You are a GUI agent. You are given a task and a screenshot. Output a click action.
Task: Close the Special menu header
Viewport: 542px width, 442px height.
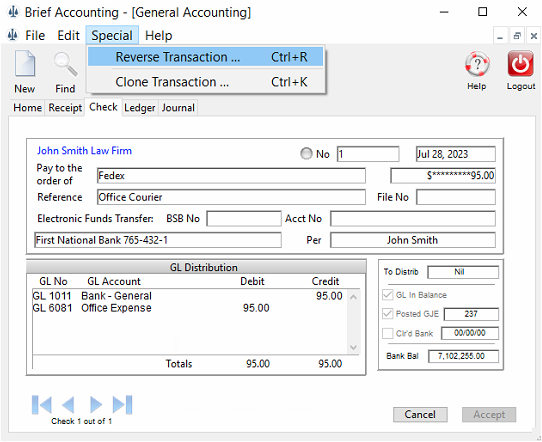coord(112,35)
